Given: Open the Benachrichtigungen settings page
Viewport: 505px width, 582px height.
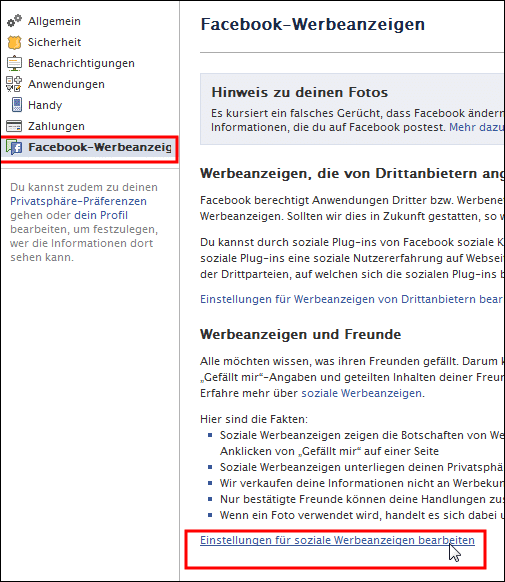Looking at the screenshot, I should coord(81,63).
